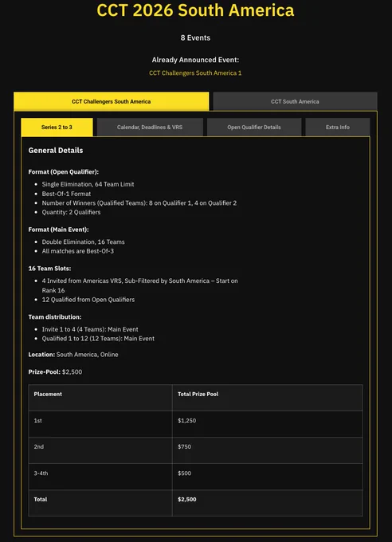
Task: Switch to the Extra Info tab
Action: [337, 128]
